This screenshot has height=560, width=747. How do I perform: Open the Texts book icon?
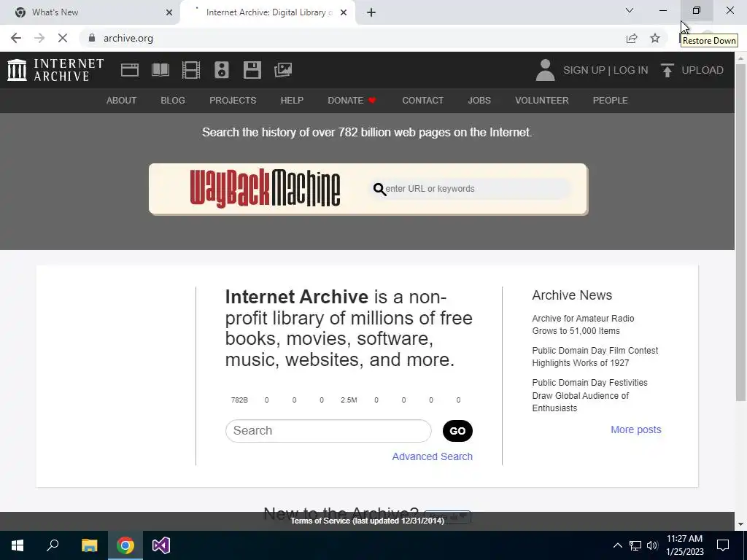coord(160,70)
